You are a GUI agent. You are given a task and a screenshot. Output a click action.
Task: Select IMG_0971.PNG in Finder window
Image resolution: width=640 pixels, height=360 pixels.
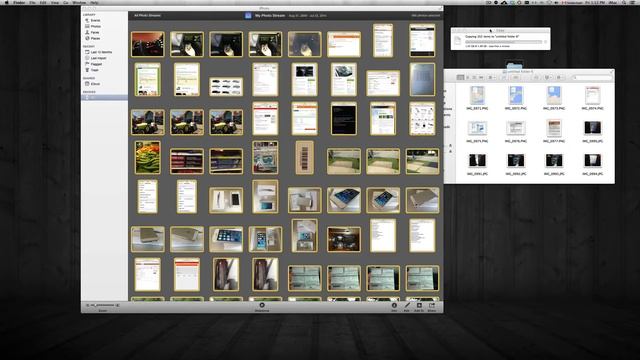[477, 98]
